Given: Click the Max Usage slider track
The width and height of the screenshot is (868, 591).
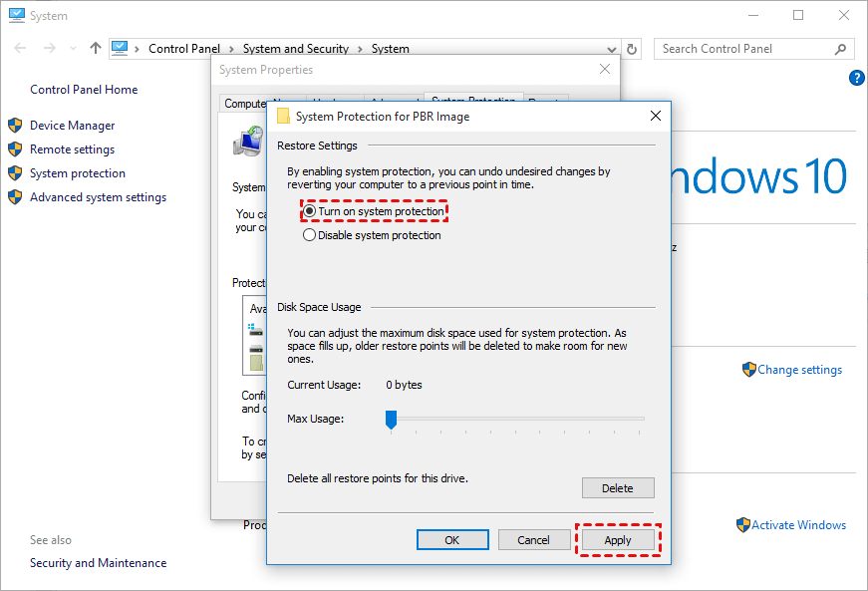Looking at the screenshot, I should pos(517,419).
